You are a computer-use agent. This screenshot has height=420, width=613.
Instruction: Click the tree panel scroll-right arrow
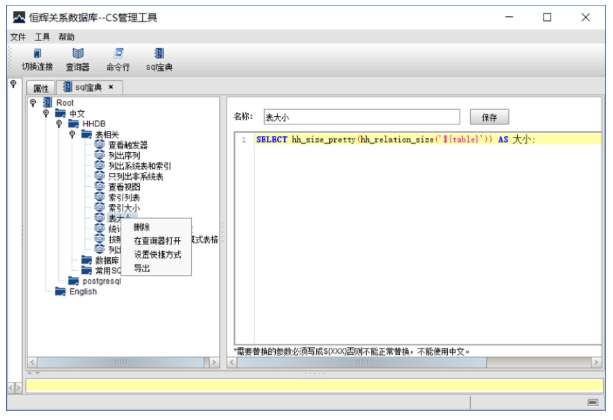[214, 363]
